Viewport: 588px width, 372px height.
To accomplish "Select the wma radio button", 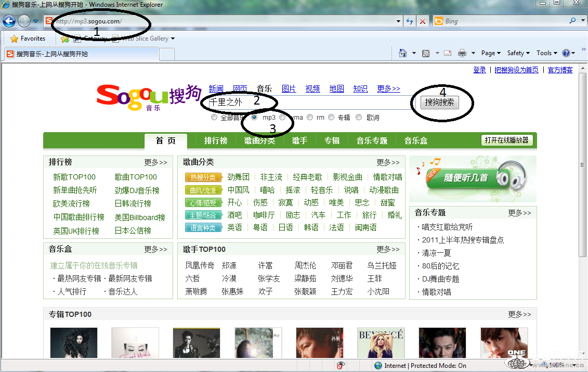I will coord(282,117).
